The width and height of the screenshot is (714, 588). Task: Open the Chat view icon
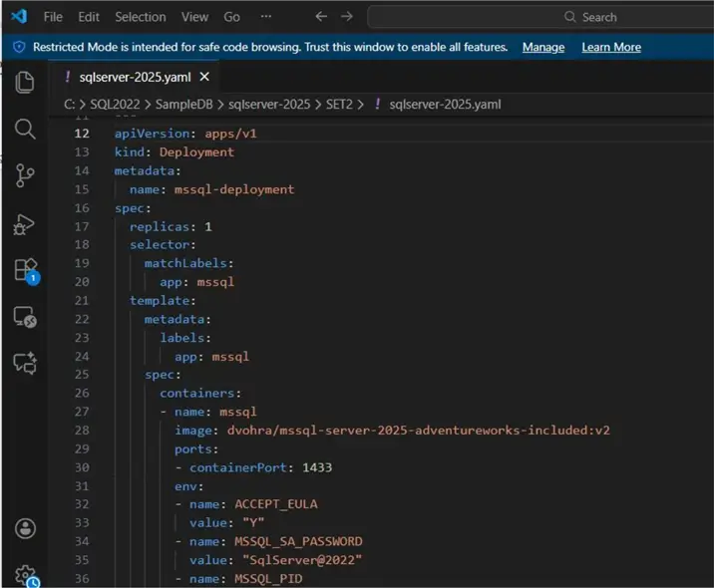point(25,363)
